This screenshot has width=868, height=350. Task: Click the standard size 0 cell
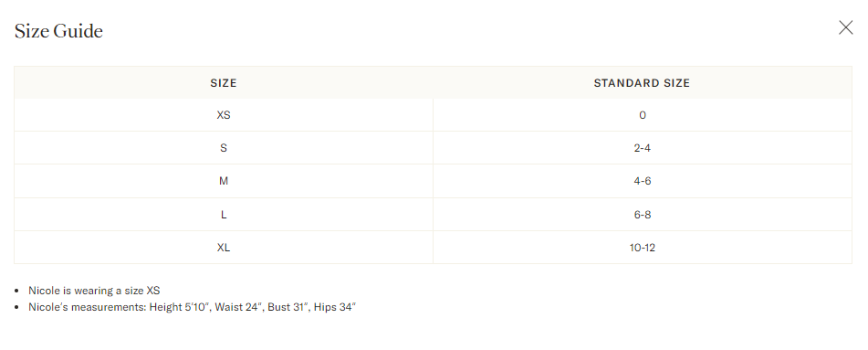643,115
